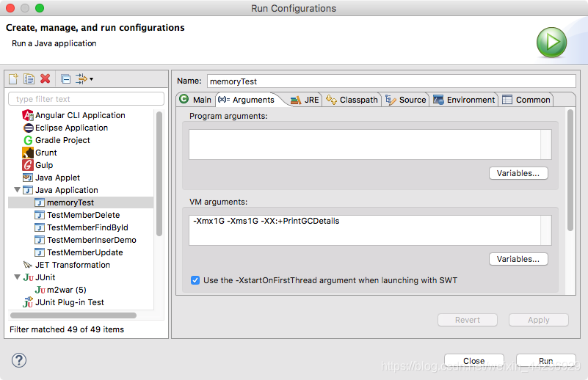Image resolution: width=588 pixels, height=380 pixels.
Task: Click the Grunt icon
Action: pos(28,153)
